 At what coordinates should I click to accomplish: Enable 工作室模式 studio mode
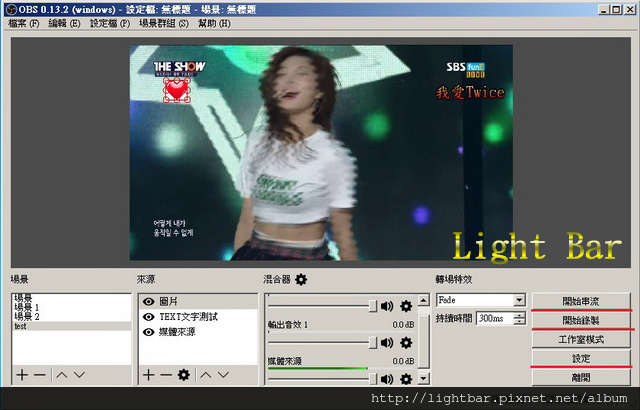pos(581,339)
